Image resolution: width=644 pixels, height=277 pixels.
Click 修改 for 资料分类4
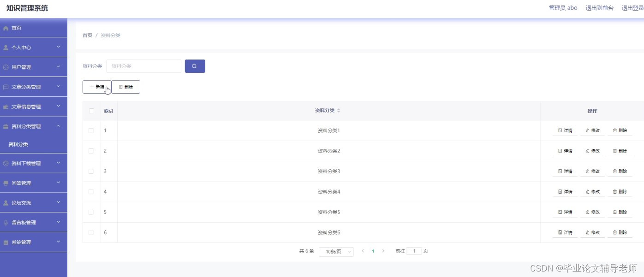[x=592, y=191]
